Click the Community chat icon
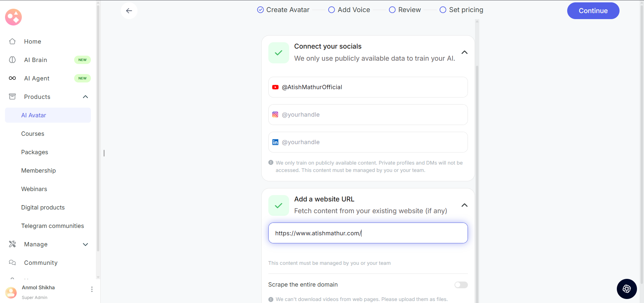 pyautogui.click(x=12, y=263)
